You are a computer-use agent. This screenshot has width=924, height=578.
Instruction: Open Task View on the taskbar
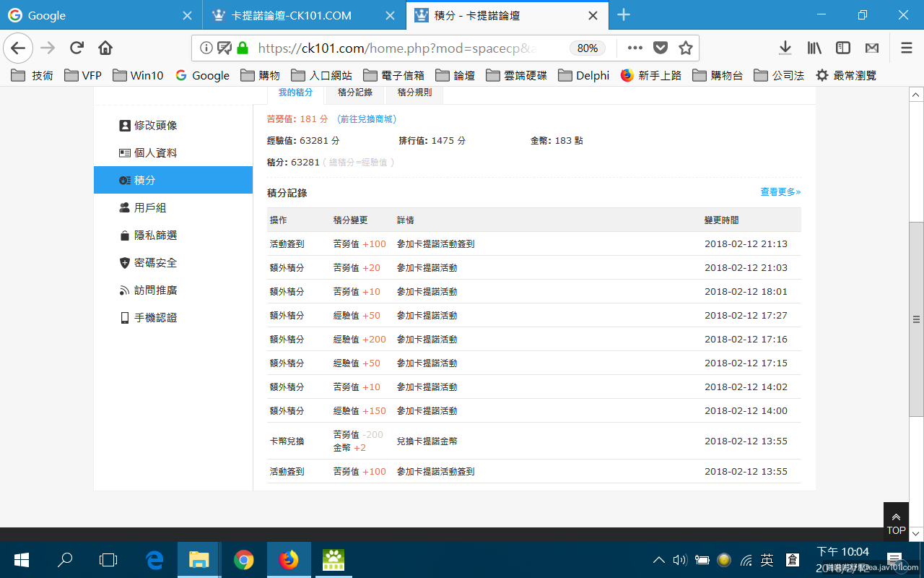click(x=108, y=560)
